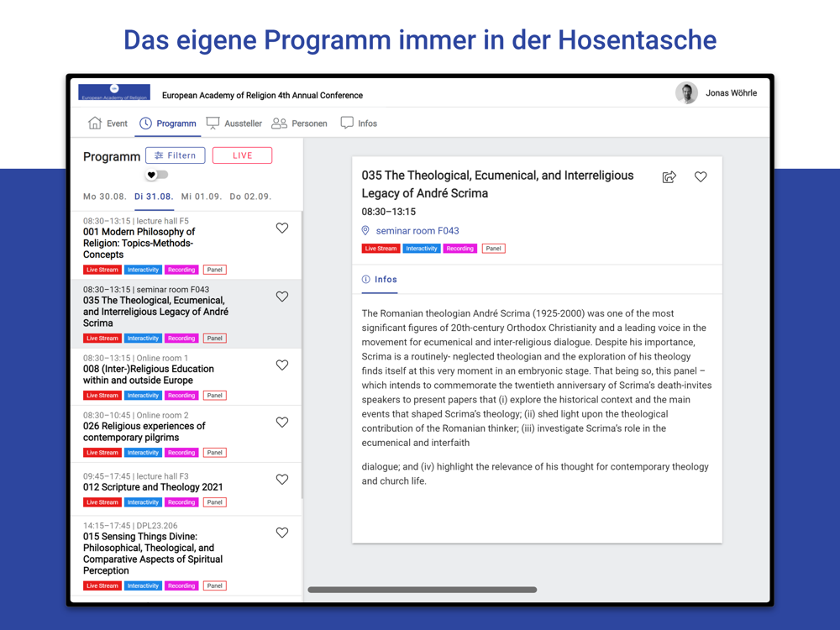Favorite session 035 in detail panel

[701, 176]
